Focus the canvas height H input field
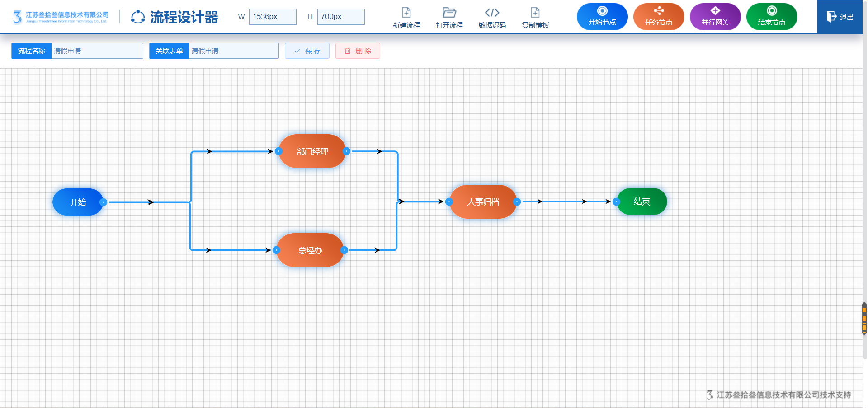This screenshot has width=868, height=408. click(340, 17)
